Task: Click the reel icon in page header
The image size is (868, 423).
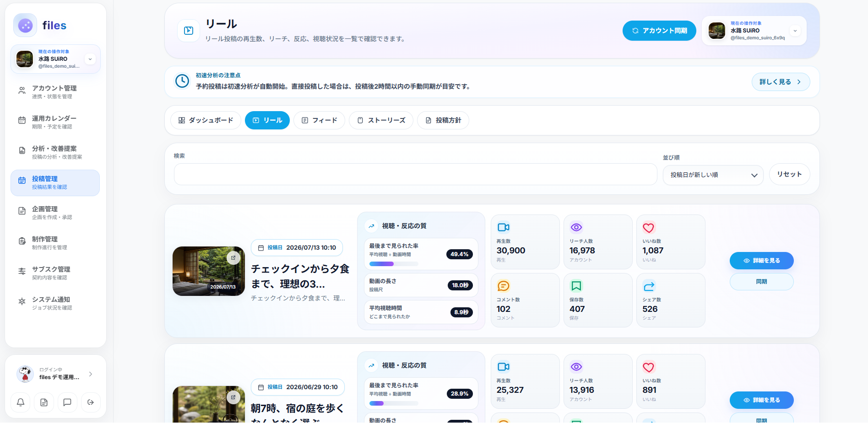Action: pos(189,31)
